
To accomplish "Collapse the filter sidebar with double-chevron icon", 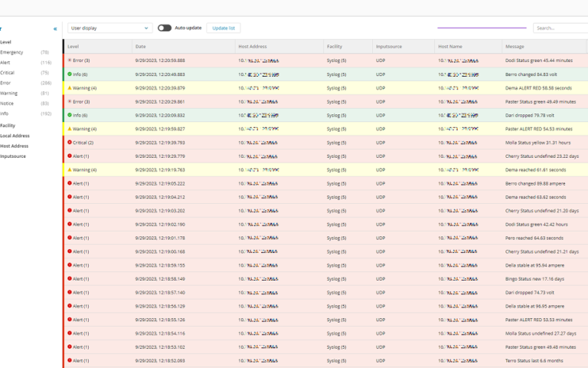I will pyautogui.click(x=55, y=28).
